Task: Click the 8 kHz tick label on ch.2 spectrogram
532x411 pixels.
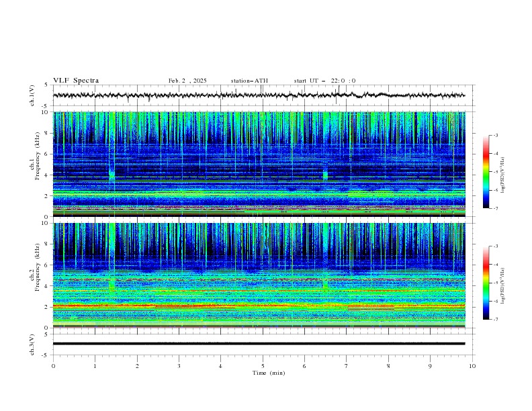Action: pos(48,244)
